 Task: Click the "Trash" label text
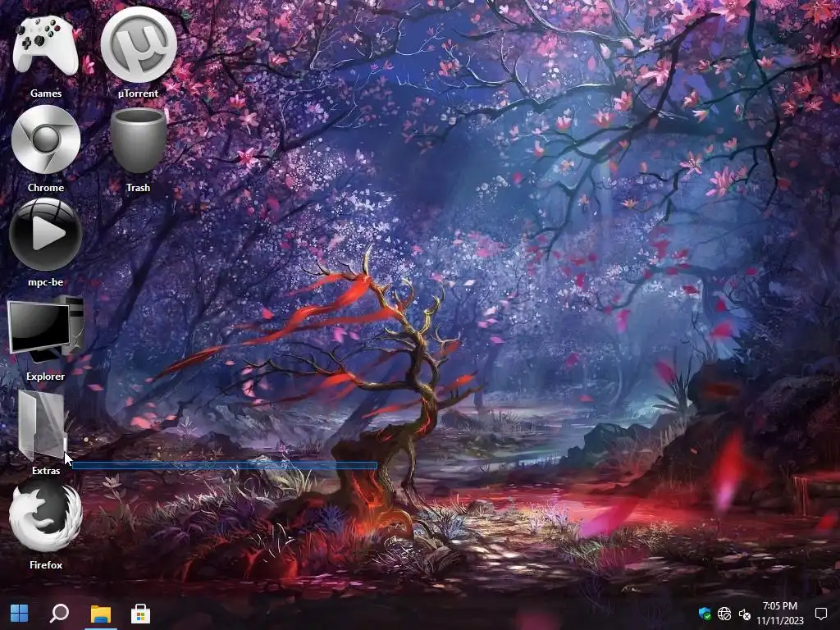tap(138, 188)
